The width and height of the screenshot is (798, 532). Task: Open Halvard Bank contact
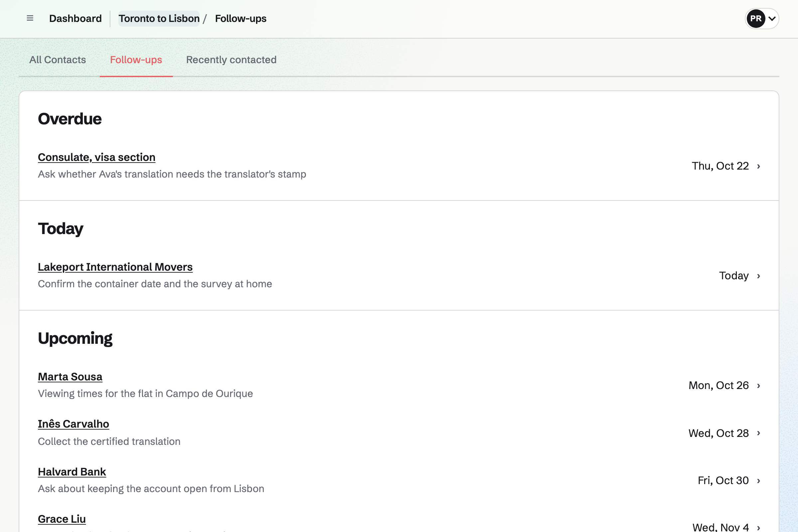point(72,471)
